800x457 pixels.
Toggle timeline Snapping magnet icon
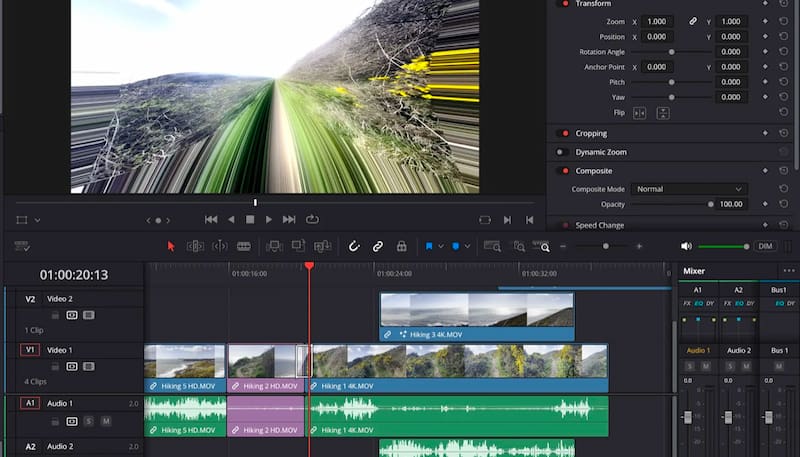coord(354,247)
